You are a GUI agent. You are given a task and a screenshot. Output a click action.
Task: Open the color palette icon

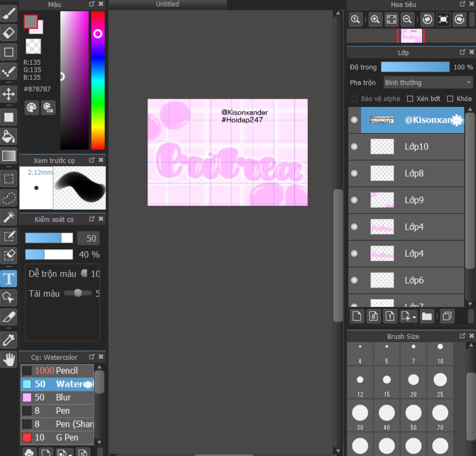(32, 107)
